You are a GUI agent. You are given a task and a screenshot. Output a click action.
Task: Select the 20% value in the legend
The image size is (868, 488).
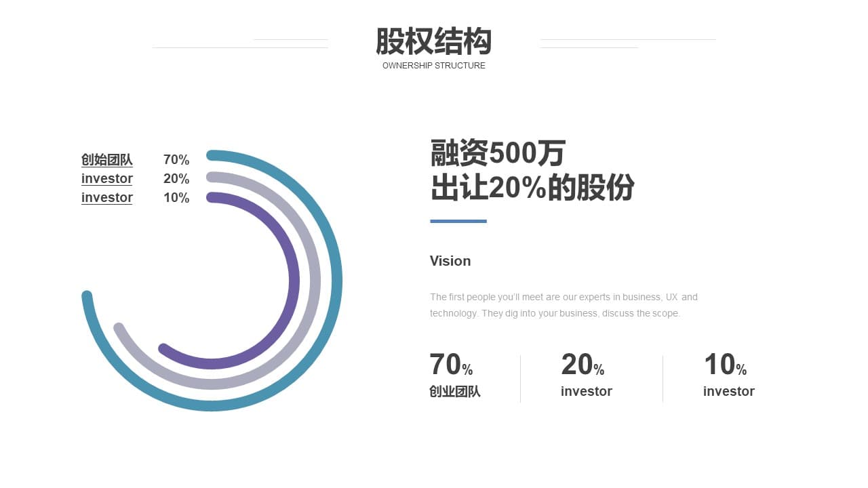(x=176, y=179)
